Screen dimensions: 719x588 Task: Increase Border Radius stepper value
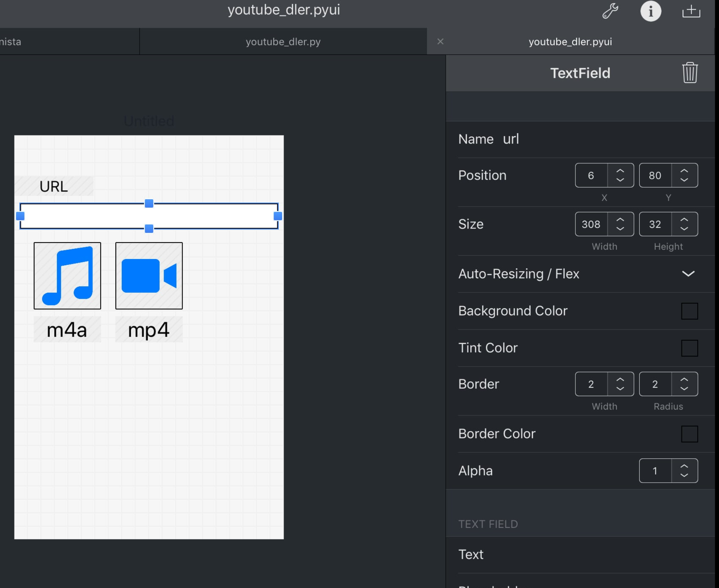684,380
